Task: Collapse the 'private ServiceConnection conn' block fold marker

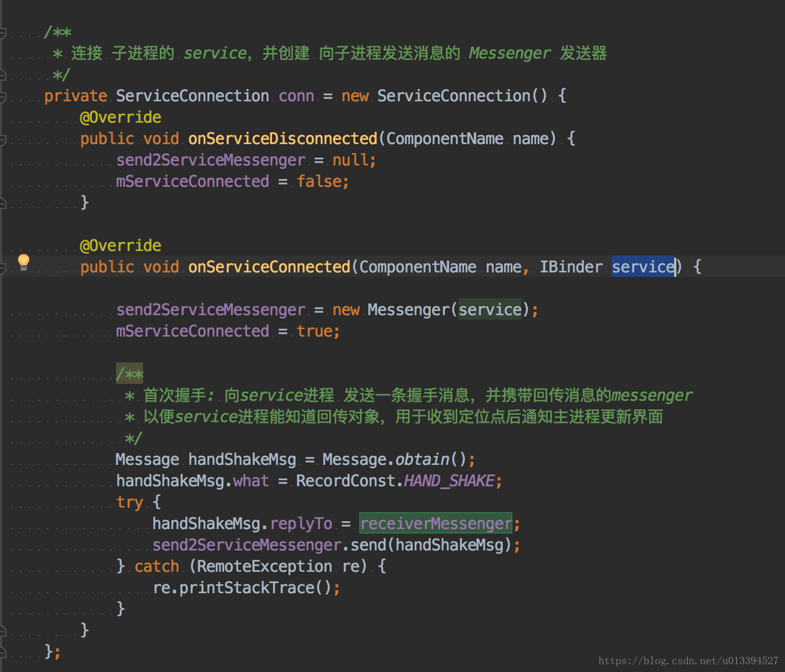Action: coord(3,97)
